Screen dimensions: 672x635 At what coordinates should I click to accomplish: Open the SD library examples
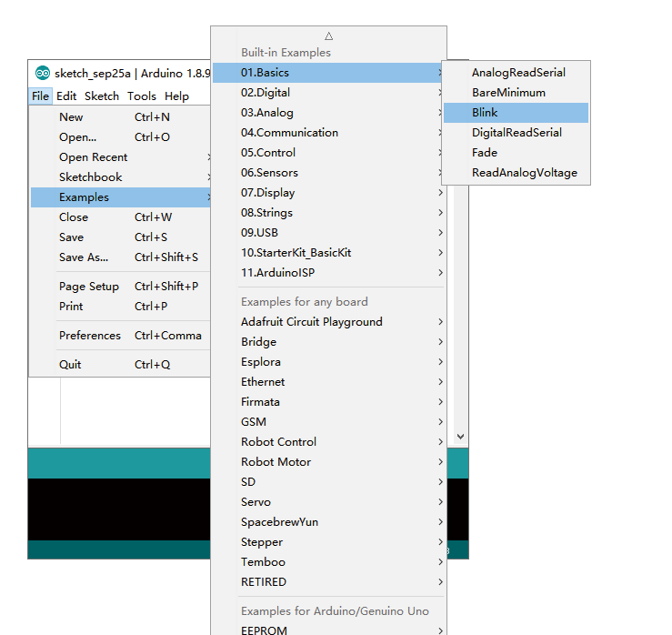click(328, 482)
